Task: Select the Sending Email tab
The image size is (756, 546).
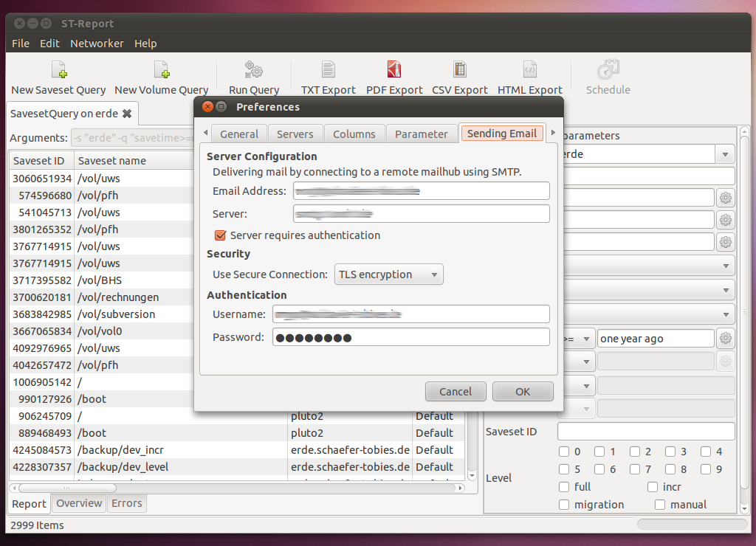Action: pos(502,133)
